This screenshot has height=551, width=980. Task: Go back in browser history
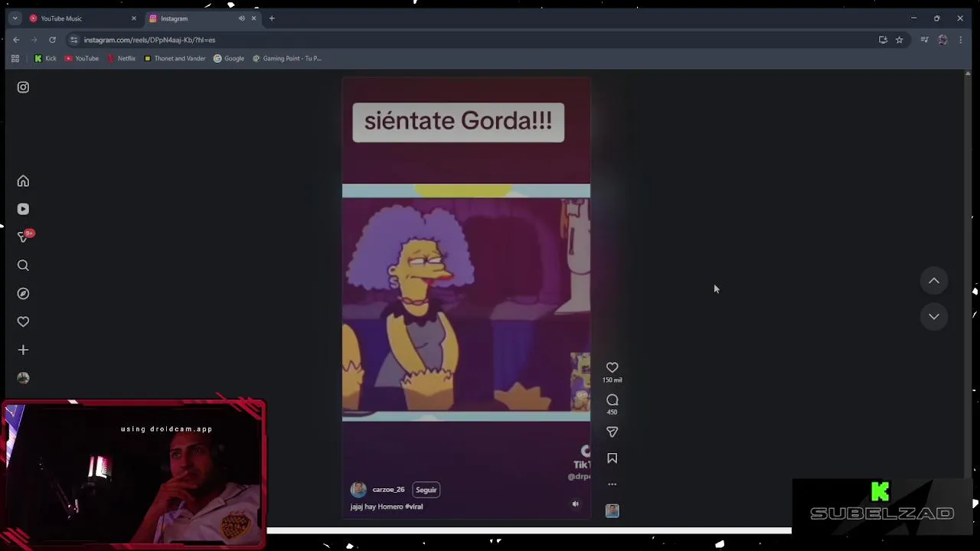pyautogui.click(x=16, y=40)
